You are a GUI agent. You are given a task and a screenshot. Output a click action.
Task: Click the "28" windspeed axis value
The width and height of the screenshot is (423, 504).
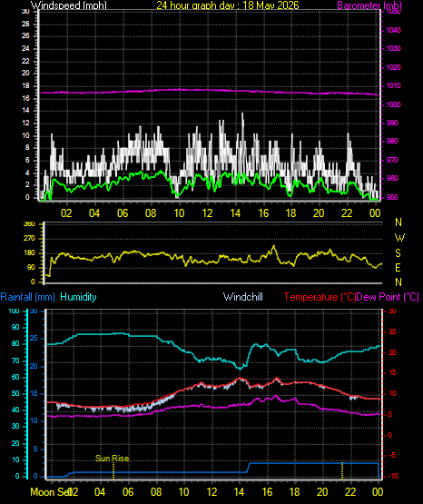pos(25,25)
